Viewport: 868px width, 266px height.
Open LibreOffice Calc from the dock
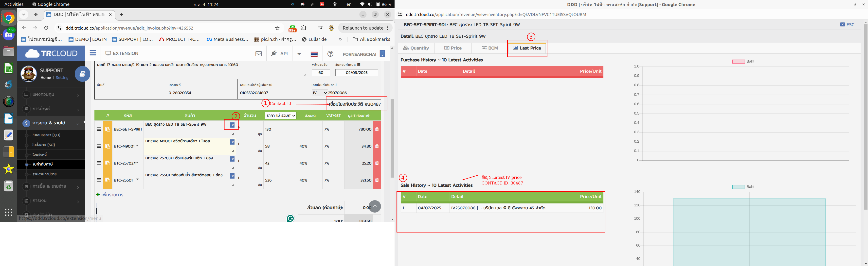[x=9, y=68]
